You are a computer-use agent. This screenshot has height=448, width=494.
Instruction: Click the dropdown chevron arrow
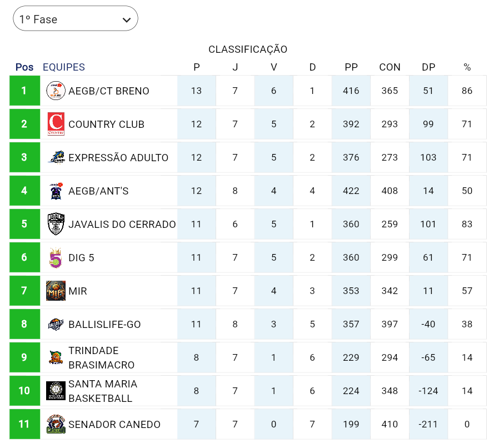127,20
